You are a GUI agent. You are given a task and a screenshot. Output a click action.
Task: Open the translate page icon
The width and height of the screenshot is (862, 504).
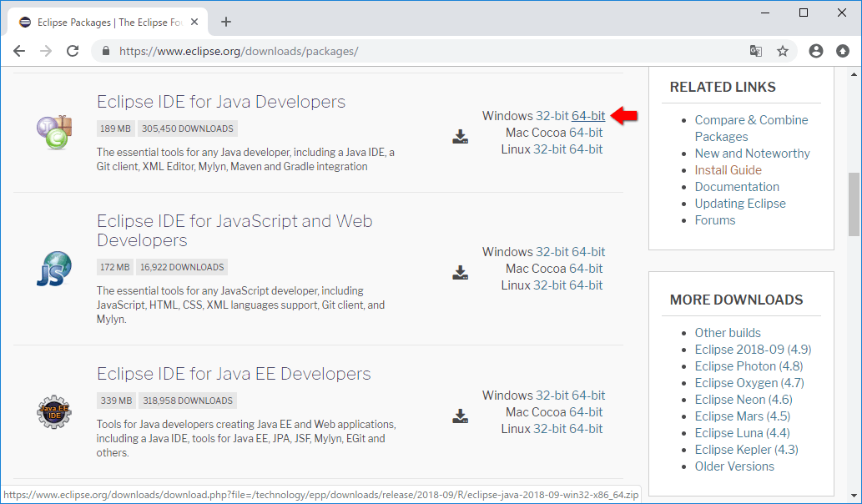tap(756, 51)
